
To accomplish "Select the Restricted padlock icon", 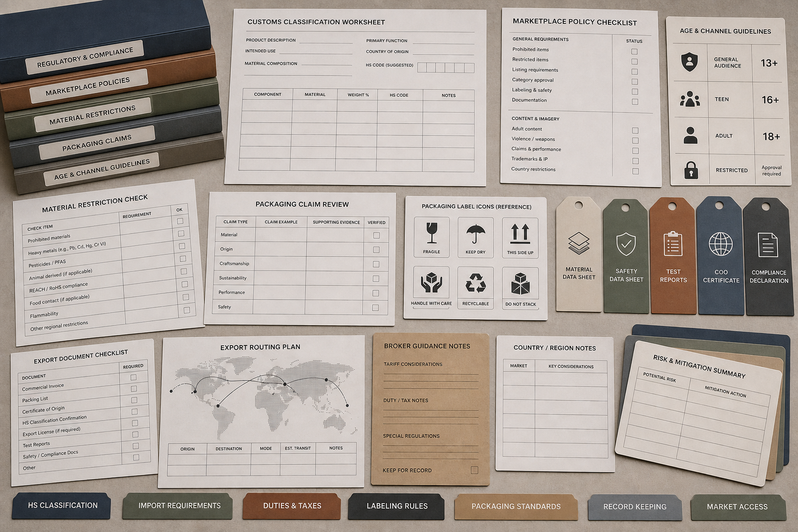I will tap(691, 170).
